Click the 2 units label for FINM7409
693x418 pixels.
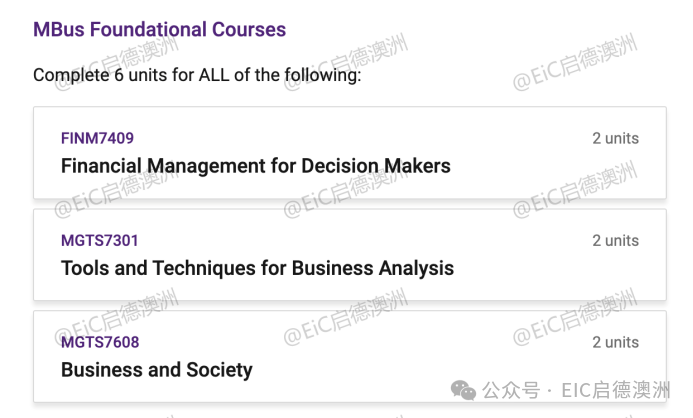coord(615,138)
